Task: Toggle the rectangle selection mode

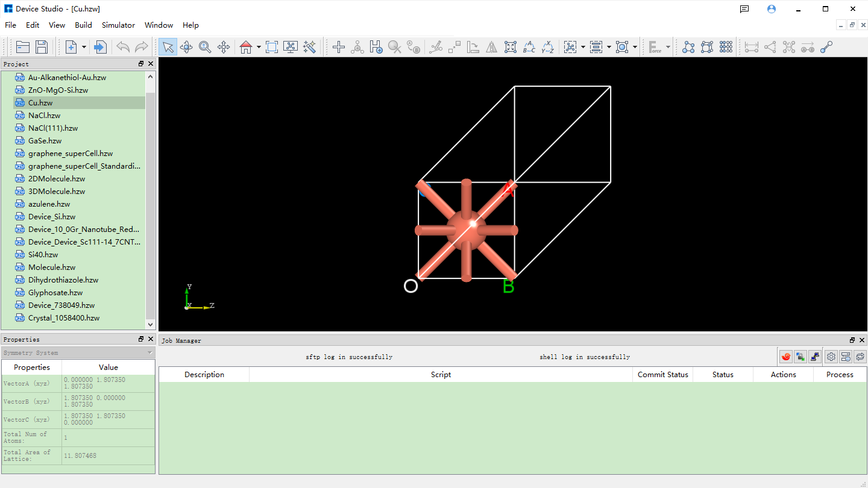Action: point(272,47)
